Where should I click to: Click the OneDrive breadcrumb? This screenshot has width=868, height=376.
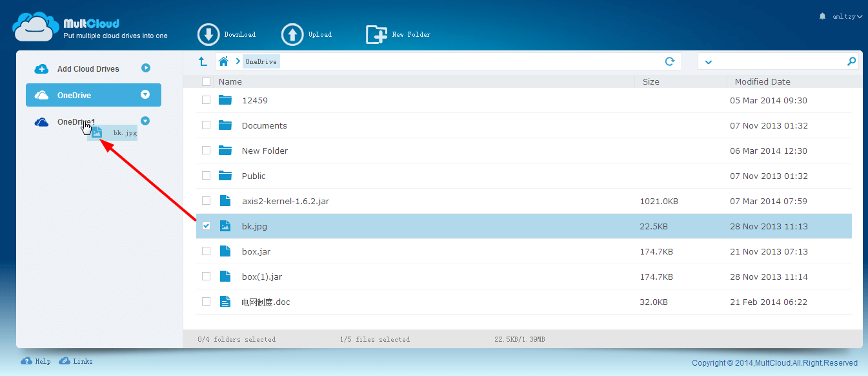(x=261, y=61)
